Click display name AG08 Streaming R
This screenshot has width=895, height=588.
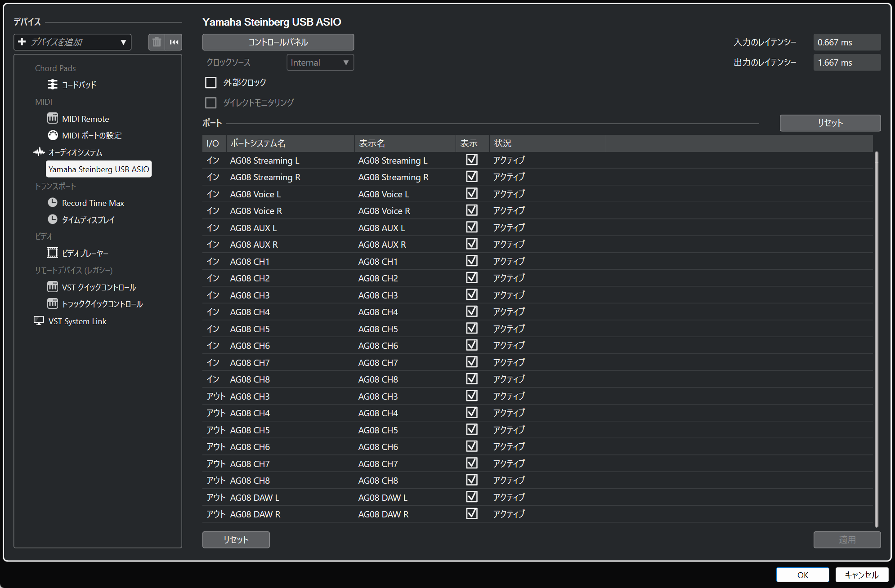(393, 177)
